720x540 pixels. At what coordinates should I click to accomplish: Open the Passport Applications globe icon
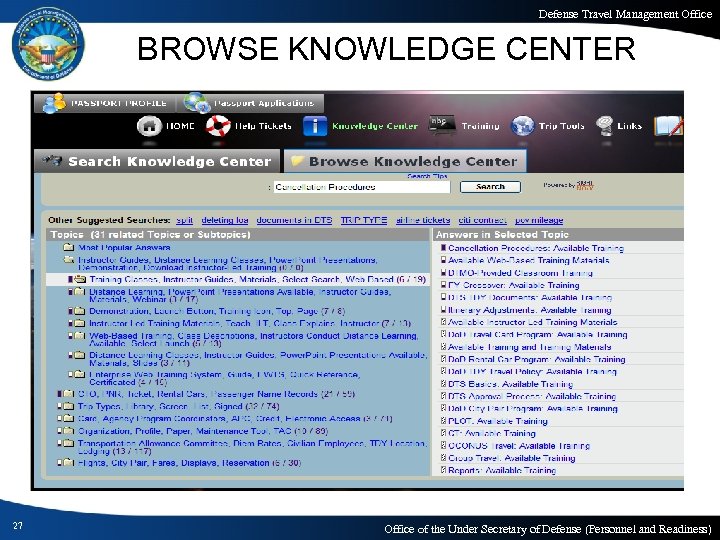[x=197, y=102]
